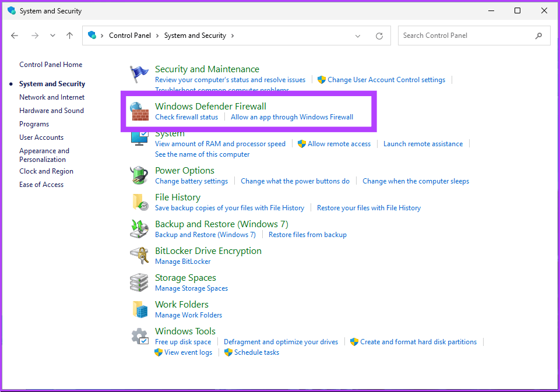Click System and Security in the address breadcrumb
The width and height of the screenshot is (560, 392).
click(x=195, y=36)
